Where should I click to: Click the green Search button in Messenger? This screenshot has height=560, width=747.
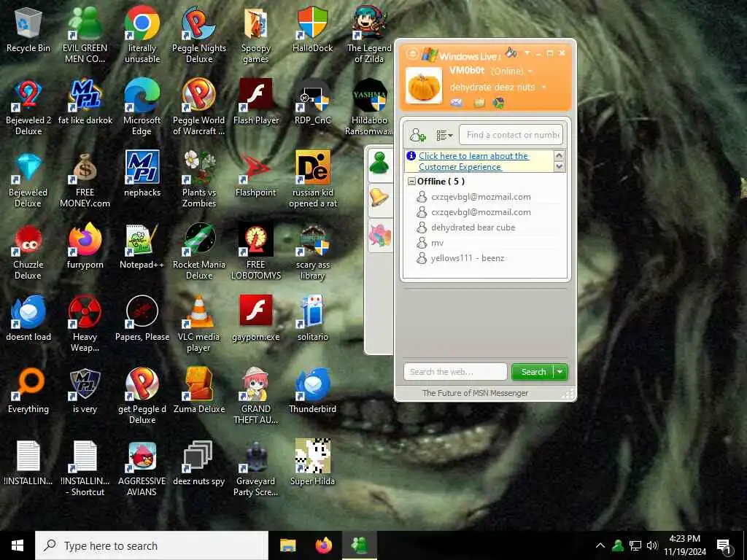[533, 372]
